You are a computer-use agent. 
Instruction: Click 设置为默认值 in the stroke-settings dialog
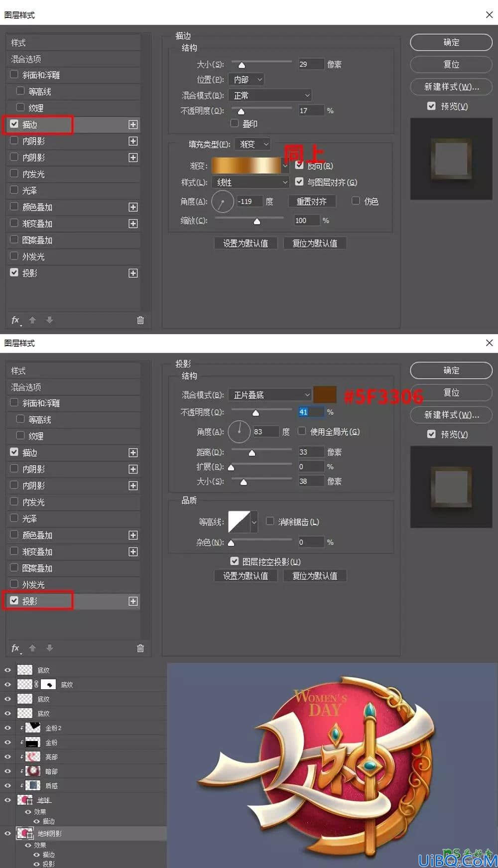coord(246,243)
